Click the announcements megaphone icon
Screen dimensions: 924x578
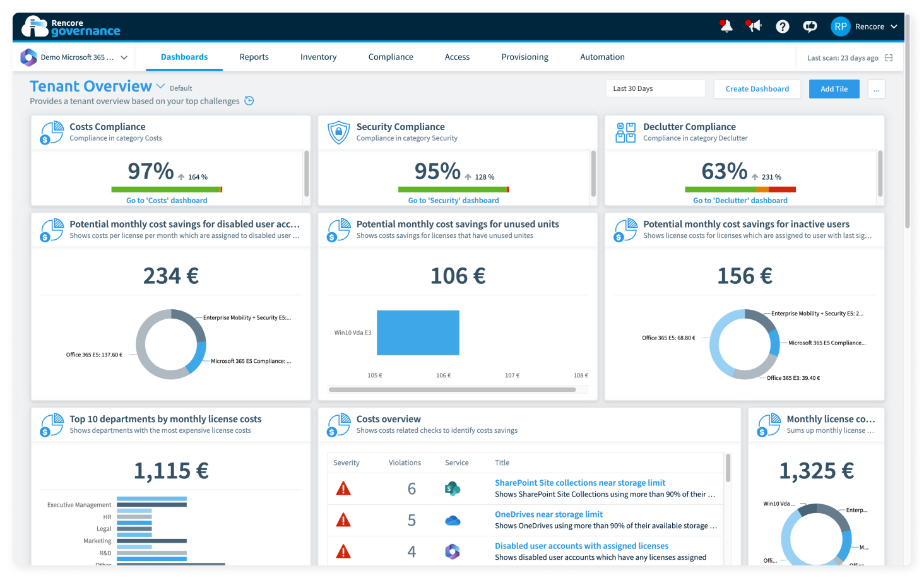pyautogui.click(x=754, y=27)
